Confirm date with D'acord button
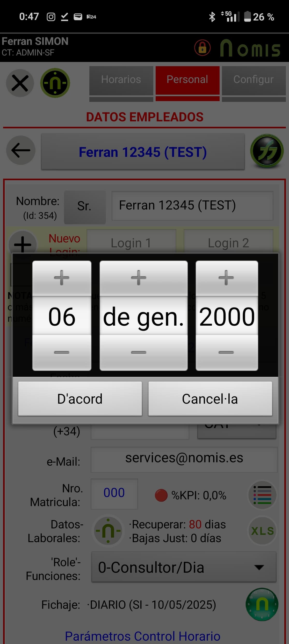This screenshot has width=289, height=644. coord(80,399)
